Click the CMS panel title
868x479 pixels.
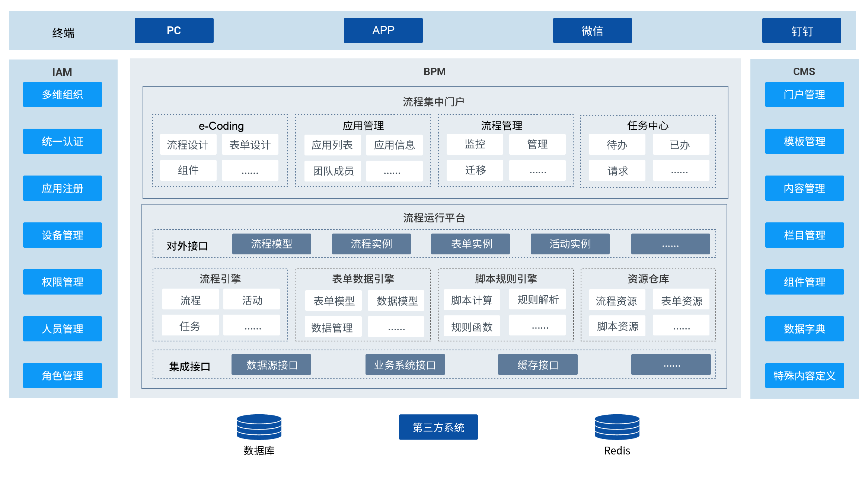(x=804, y=71)
